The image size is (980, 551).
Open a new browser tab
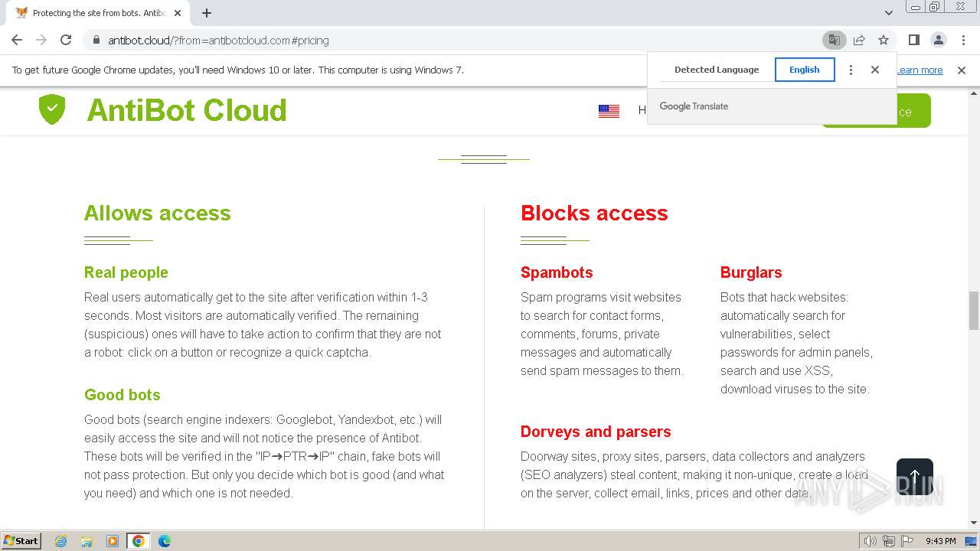click(x=207, y=13)
